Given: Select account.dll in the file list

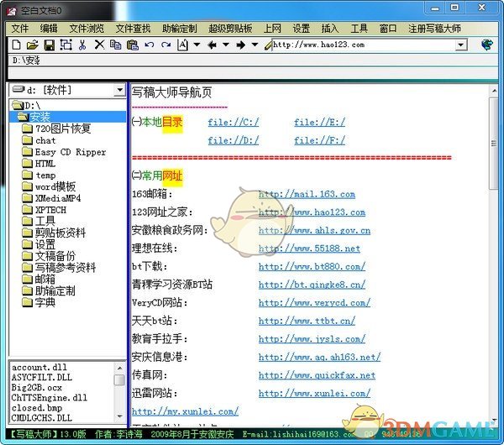Looking at the screenshot, I should [39, 366].
